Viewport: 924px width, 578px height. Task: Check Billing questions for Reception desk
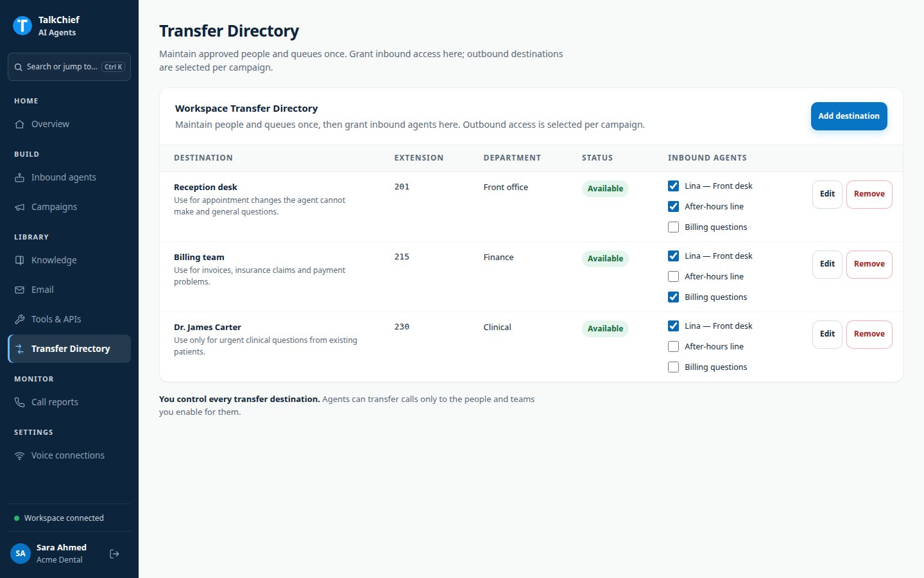(x=673, y=227)
